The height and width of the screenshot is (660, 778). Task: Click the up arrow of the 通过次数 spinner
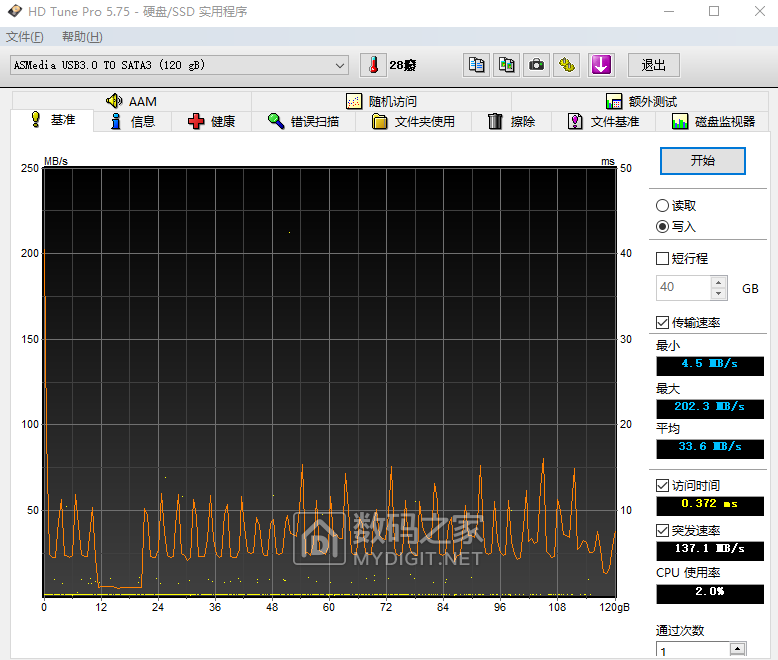(737, 647)
